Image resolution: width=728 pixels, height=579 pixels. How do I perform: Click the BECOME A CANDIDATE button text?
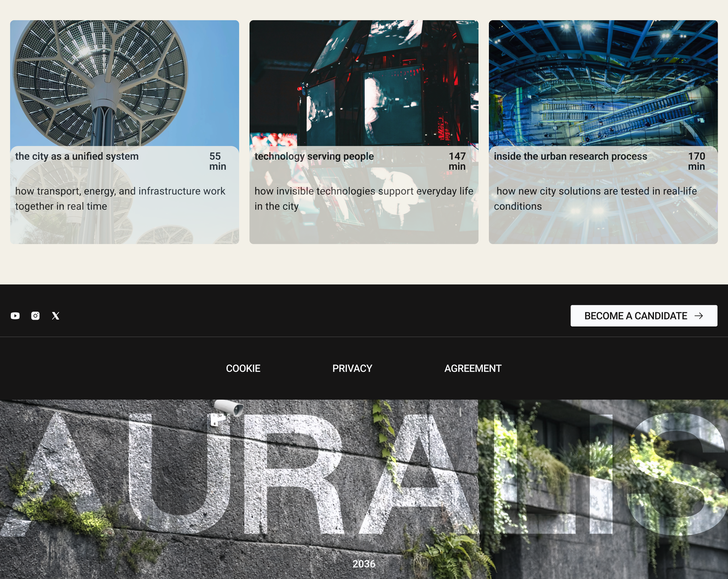636,316
